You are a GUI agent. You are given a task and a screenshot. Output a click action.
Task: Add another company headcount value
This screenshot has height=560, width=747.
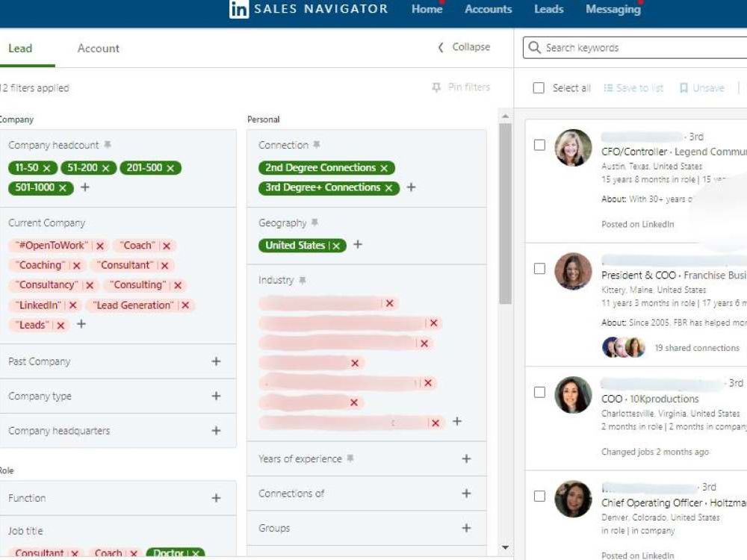tap(85, 187)
